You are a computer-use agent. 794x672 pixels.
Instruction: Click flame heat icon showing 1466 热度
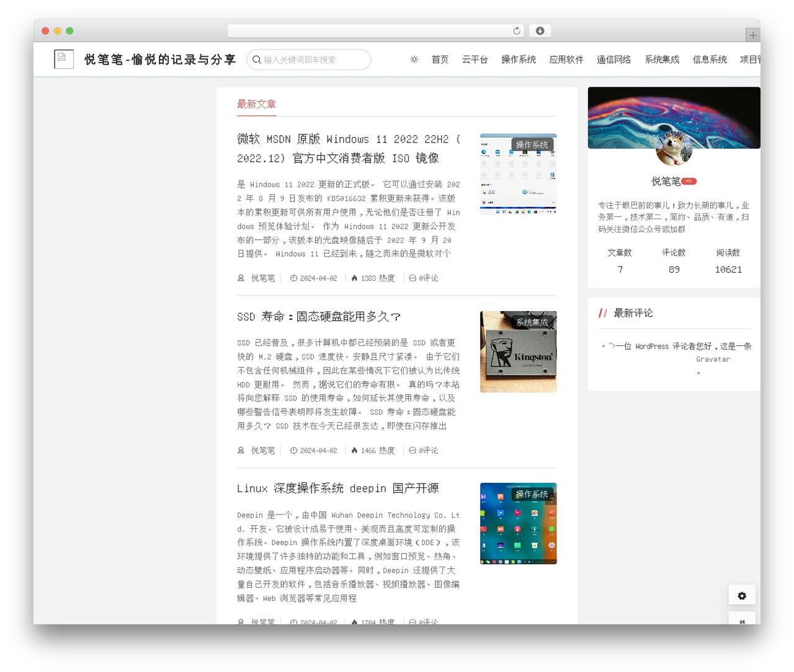(354, 451)
